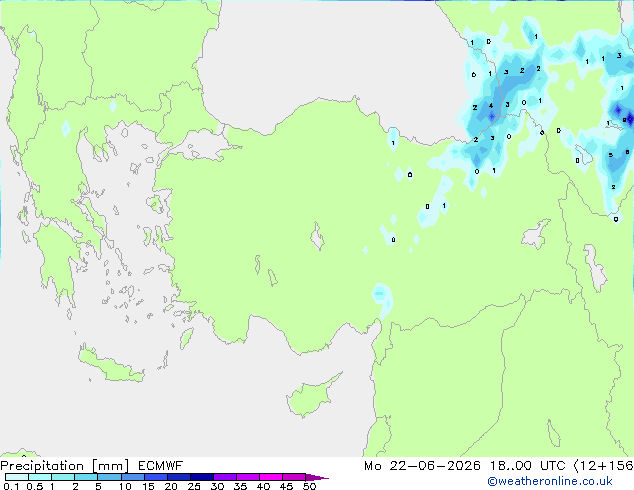Open the weatheronline.co.uk link
Screen dimensions: 634x490
(x=550, y=481)
